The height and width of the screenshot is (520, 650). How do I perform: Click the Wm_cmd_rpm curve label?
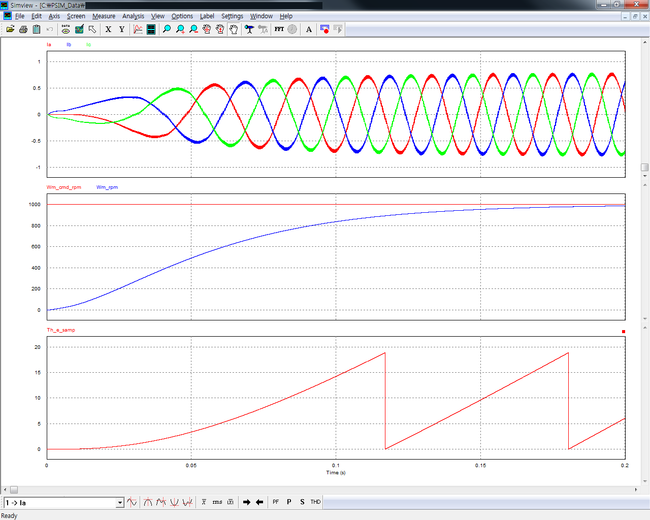[x=64, y=187]
